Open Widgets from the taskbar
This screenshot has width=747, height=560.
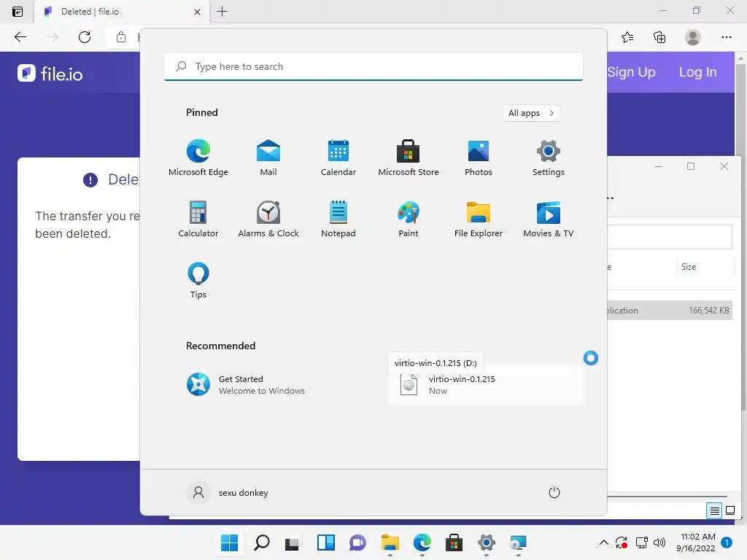tap(326, 542)
